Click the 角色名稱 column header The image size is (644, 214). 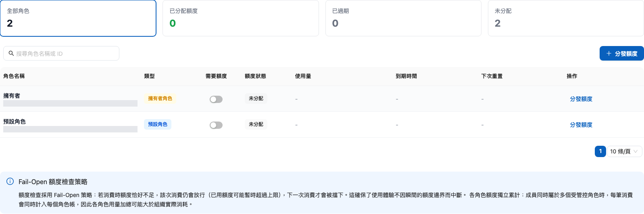14,76
